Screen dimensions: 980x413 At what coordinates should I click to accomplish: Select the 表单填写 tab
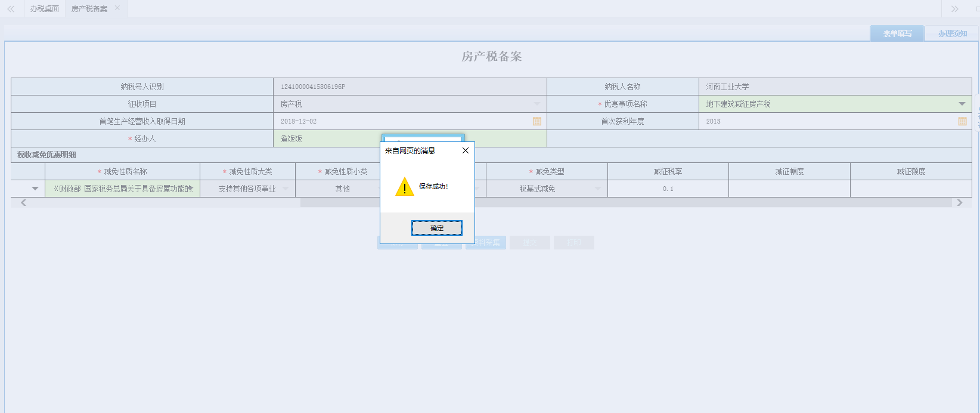point(897,33)
